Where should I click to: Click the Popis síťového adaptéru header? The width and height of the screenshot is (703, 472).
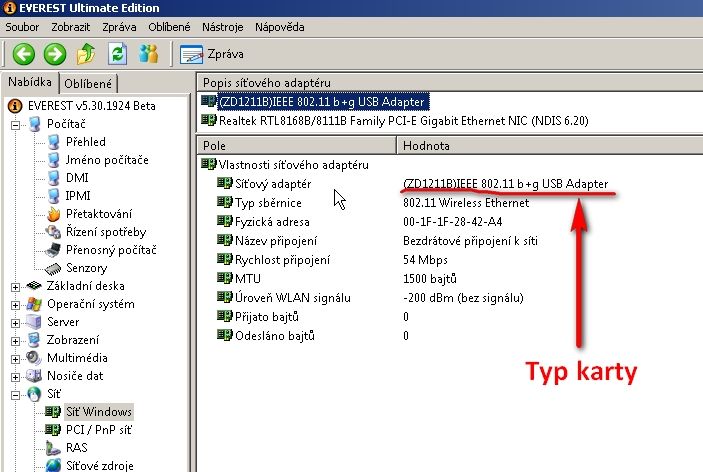[450, 83]
